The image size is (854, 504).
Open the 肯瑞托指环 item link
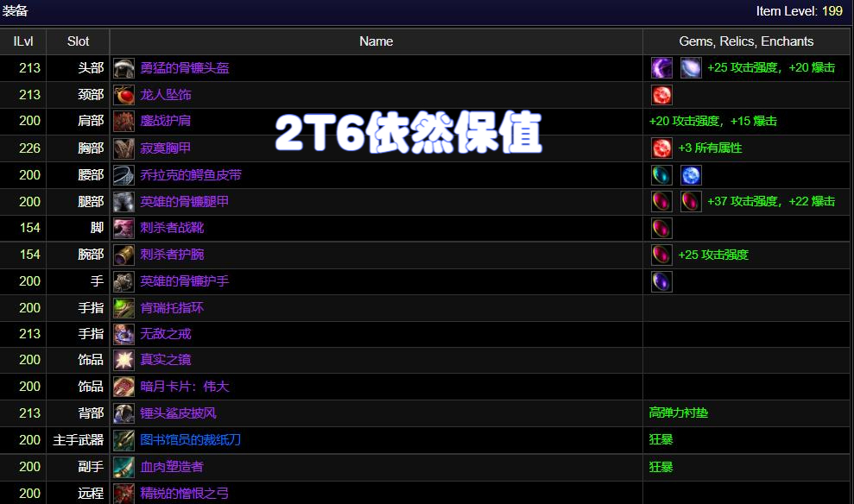click(x=172, y=308)
